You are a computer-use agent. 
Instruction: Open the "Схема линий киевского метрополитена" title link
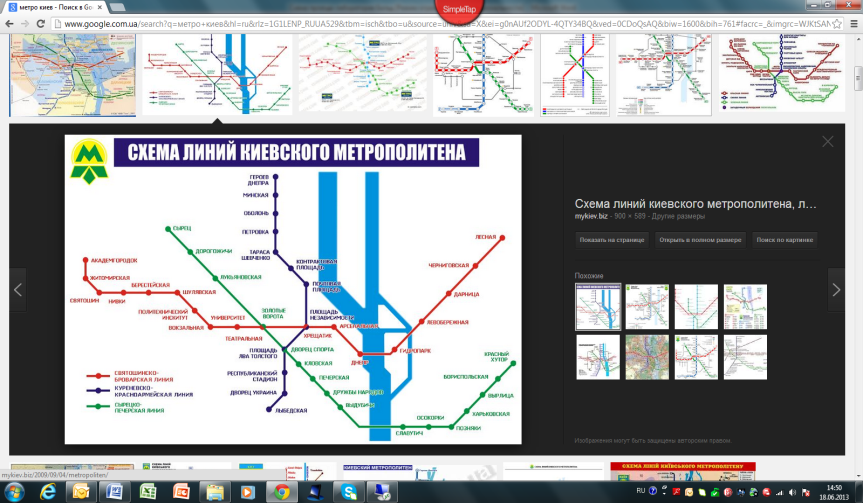point(695,204)
